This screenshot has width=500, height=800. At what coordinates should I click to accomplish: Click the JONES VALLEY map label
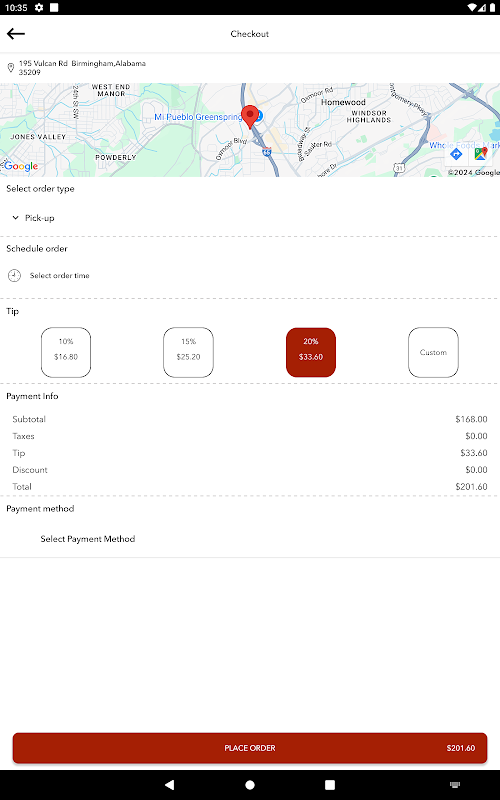point(38,137)
